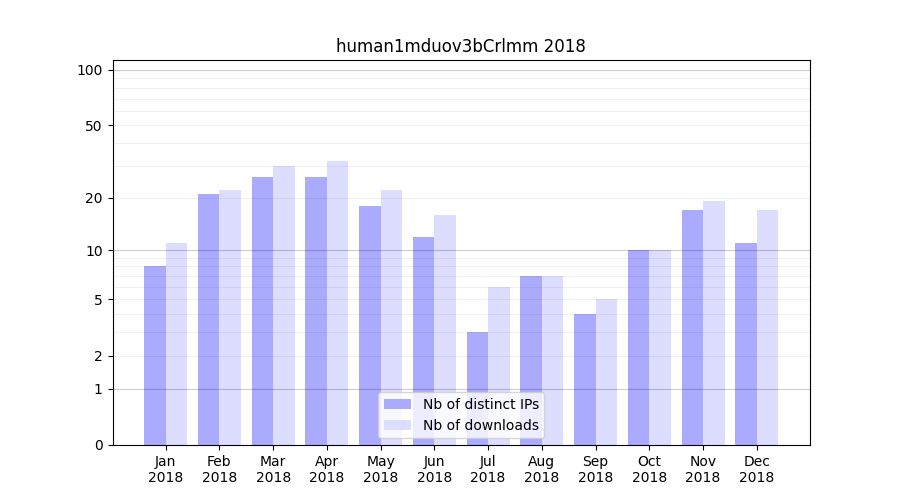
Task: Click the y-axis tick label '20'
Action: [94, 198]
